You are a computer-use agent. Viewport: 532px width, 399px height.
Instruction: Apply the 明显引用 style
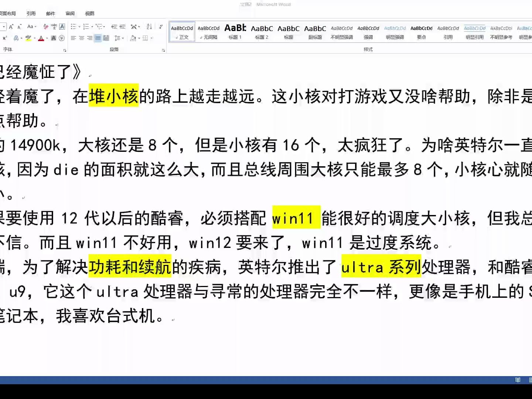(x=475, y=32)
